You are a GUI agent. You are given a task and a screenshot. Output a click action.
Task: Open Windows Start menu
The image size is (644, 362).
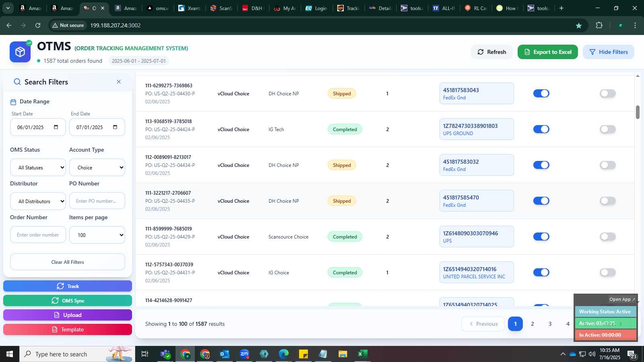coord(10,354)
